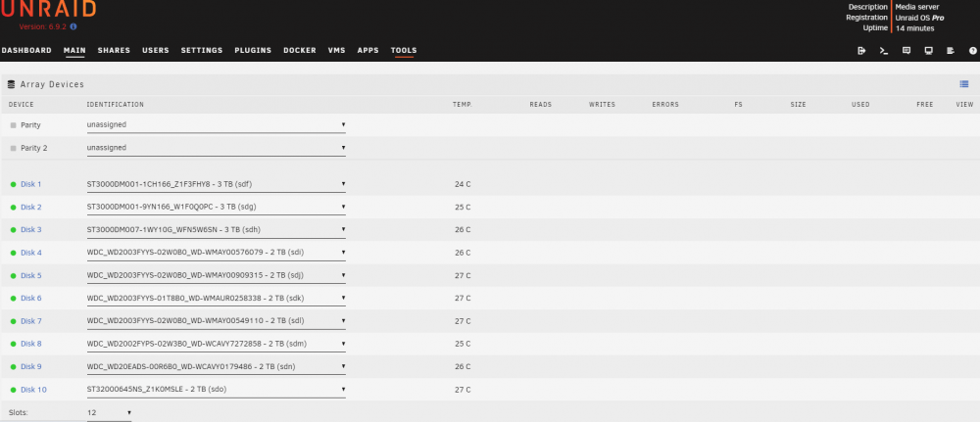The image size is (980, 422).
Task: Click the Help question-mark icon
Action: point(972,51)
